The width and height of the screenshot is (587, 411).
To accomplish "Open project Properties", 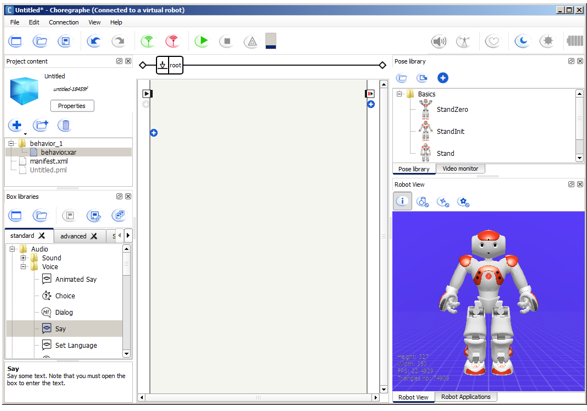I will tap(72, 106).
